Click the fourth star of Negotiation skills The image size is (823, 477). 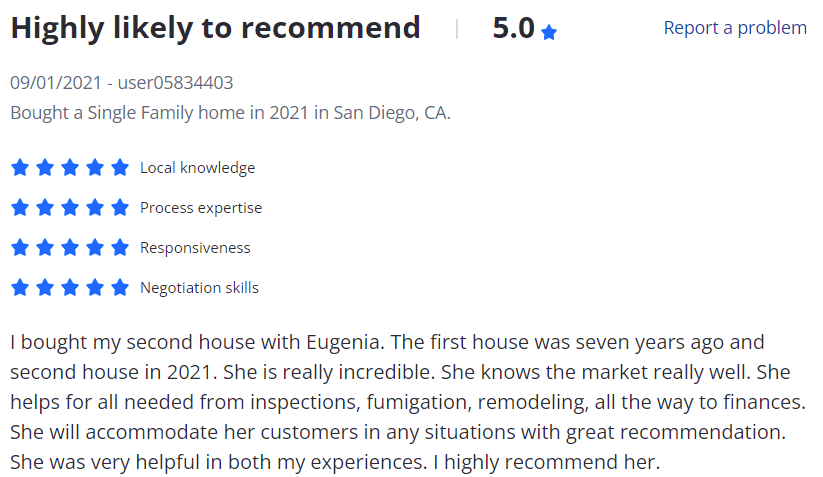click(95, 287)
